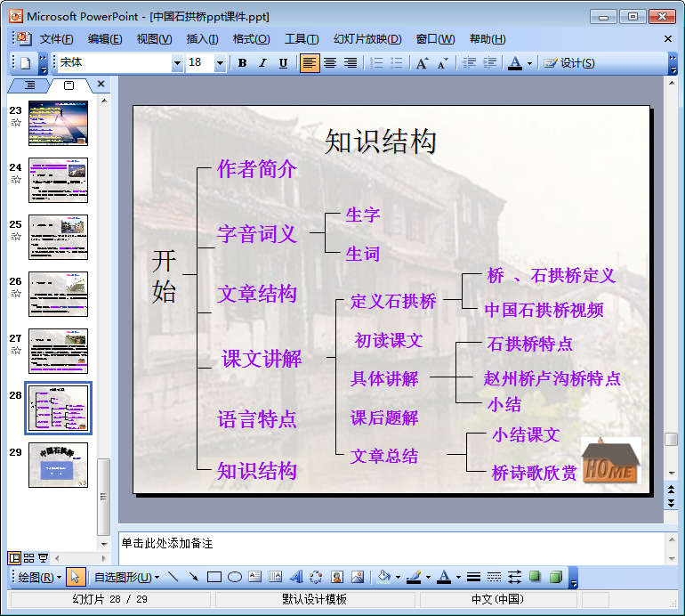Open 文件(F) menu
Viewport: 685px width, 616px height.
(x=56, y=39)
